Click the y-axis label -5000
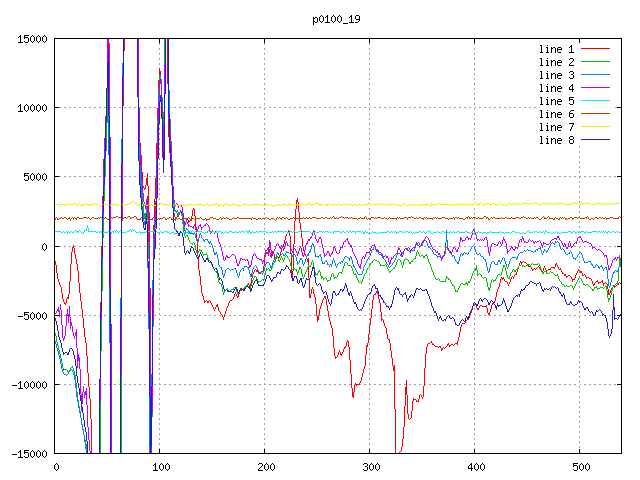This screenshot has width=640, height=480. click(x=32, y=316)
